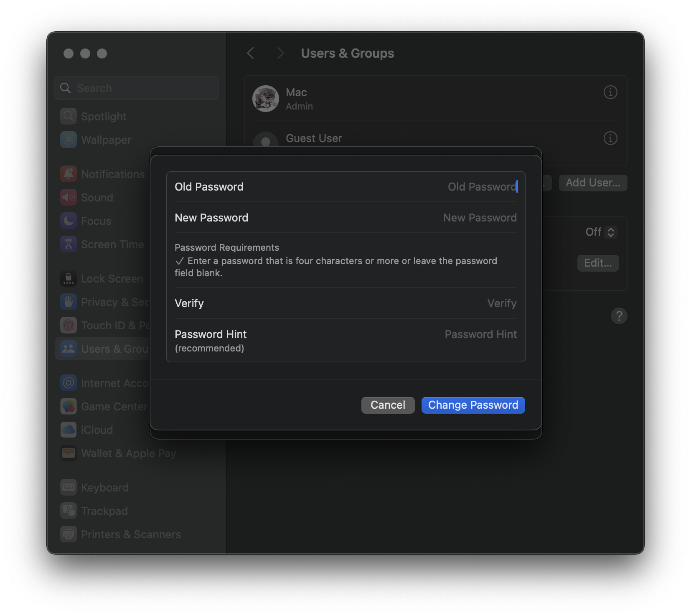Navigate back with the left chevron
Image resolution: width=691 pixels, height=616 pixels.
pyautogui.click(x=251, y=53)
